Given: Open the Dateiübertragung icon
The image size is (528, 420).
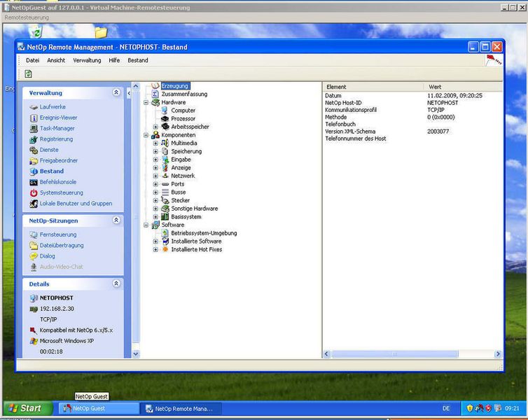Looking at the screenshot, I should 34,245.
